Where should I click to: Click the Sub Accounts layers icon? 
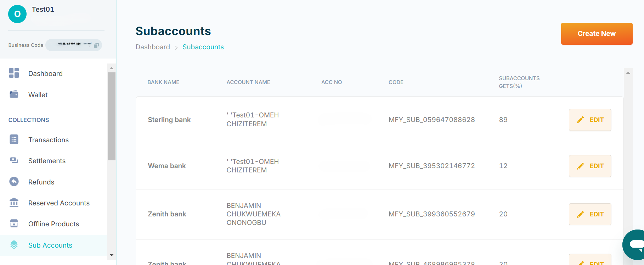14,245
